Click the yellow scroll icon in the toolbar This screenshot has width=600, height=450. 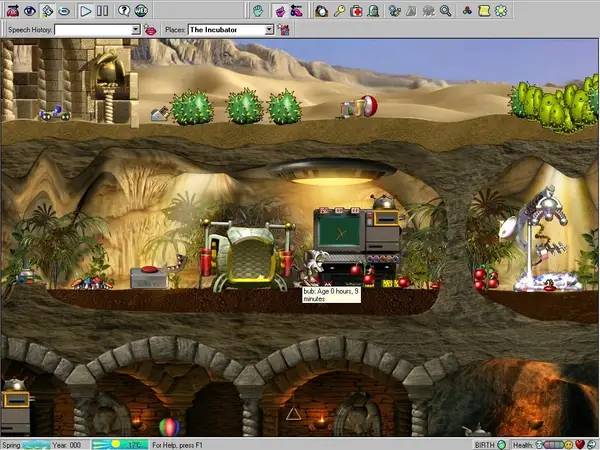[x=483, y=10]
